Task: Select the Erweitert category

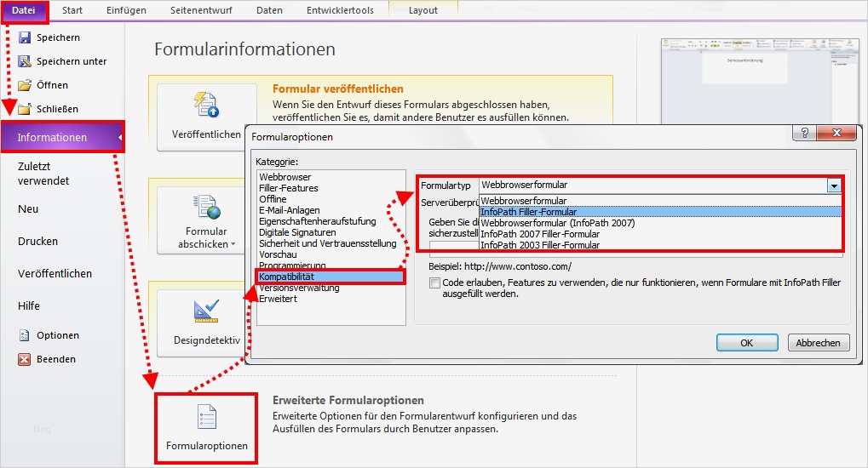Action: [x=331, y=299]
